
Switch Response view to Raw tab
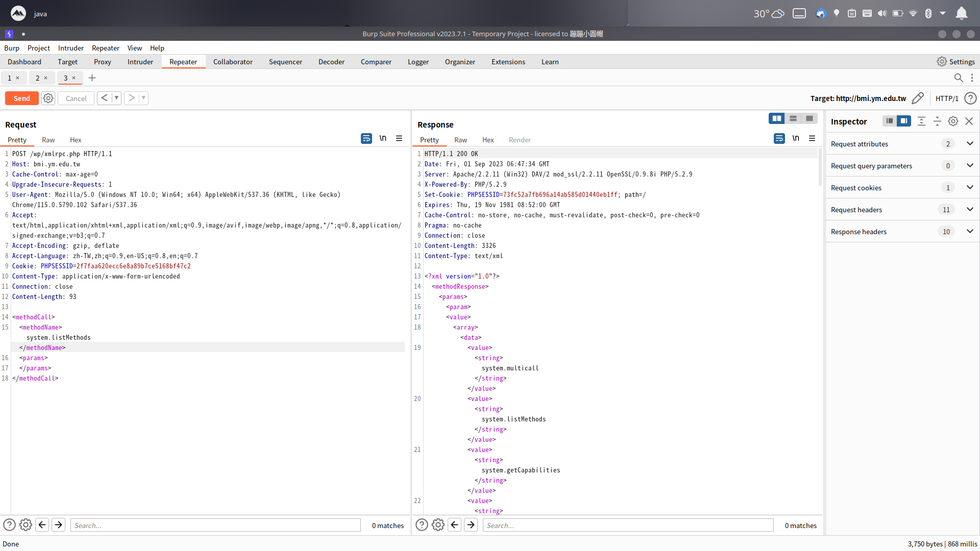point(460,140)
